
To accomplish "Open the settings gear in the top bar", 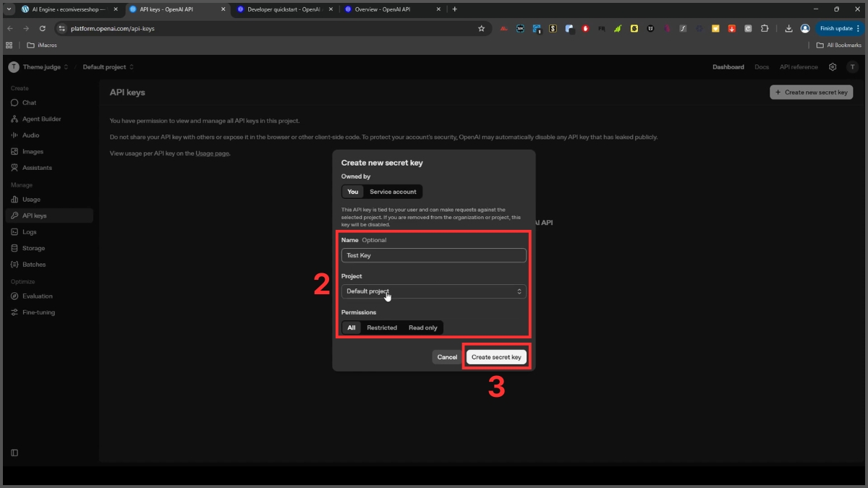I will click(x=833, y=67).
